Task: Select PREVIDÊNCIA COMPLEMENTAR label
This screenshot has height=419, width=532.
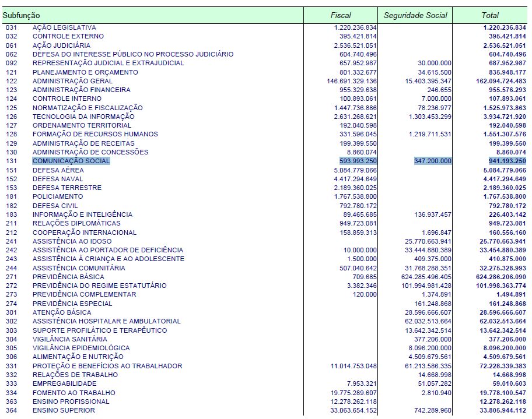Action: pos(84,295)
